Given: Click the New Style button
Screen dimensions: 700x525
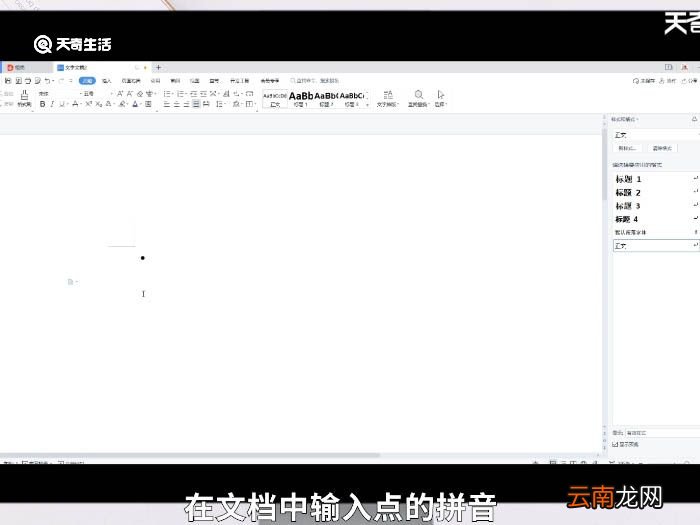Looking at the screenshot, I should [x=628, y=148].
